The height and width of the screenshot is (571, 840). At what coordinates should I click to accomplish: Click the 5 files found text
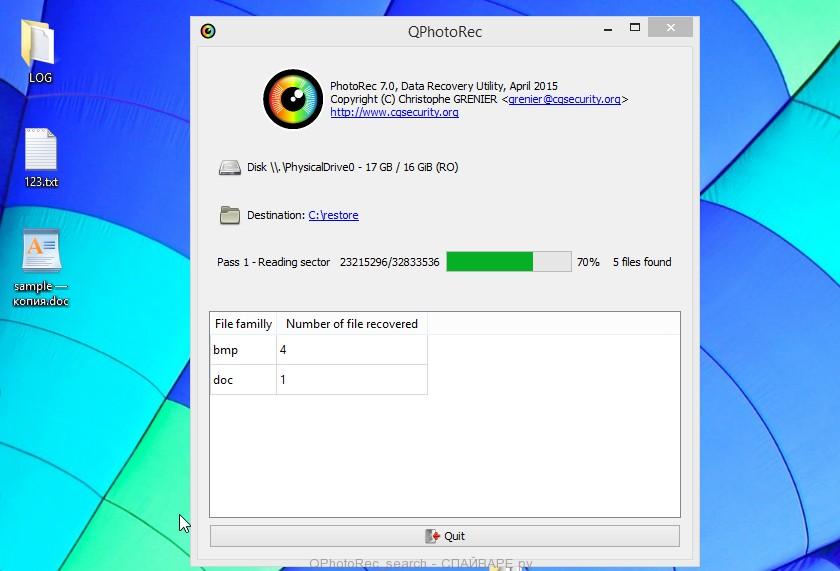click(642, 262)
